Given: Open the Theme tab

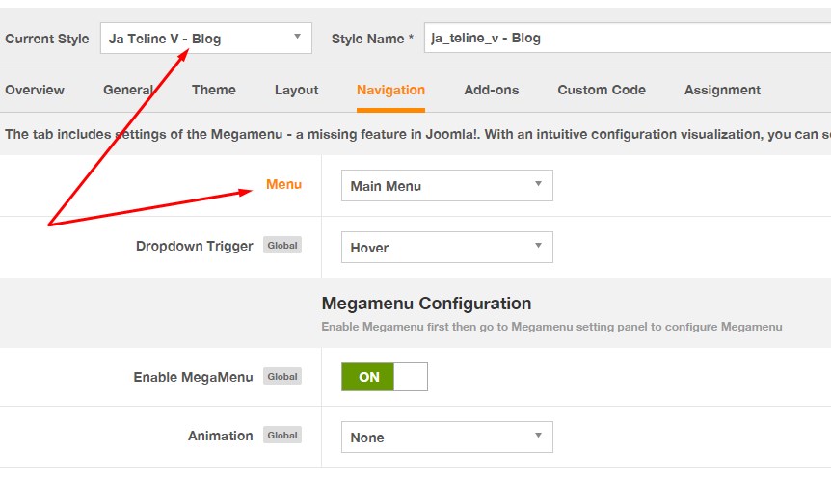Looking at the screenshot, I should pyautogui.click(x=214, y=90).
